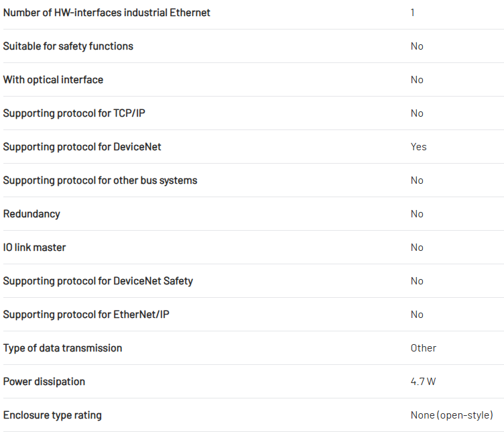Image resolution: width=504 pixels, height=432 pixels.
Task: Select 'No' value for IO link master
Action: tap(417, 248)
